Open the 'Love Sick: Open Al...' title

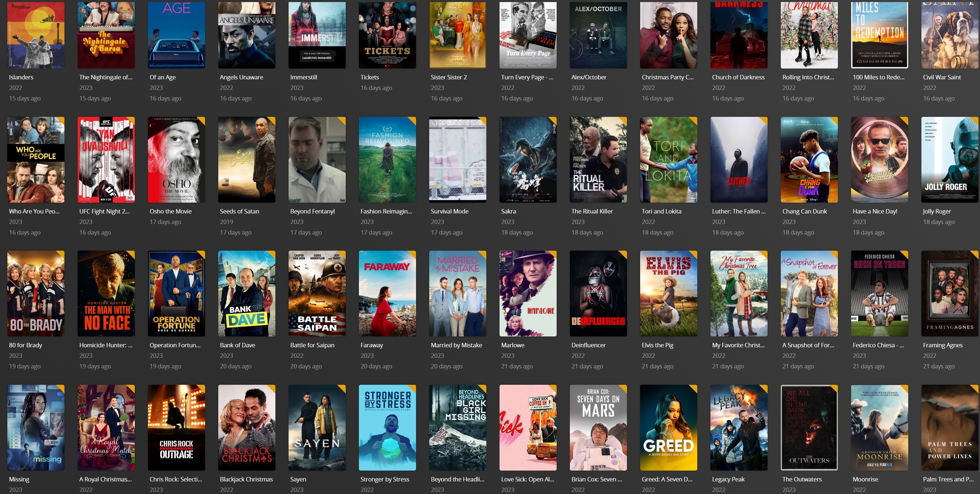click(x=528, y=480)
